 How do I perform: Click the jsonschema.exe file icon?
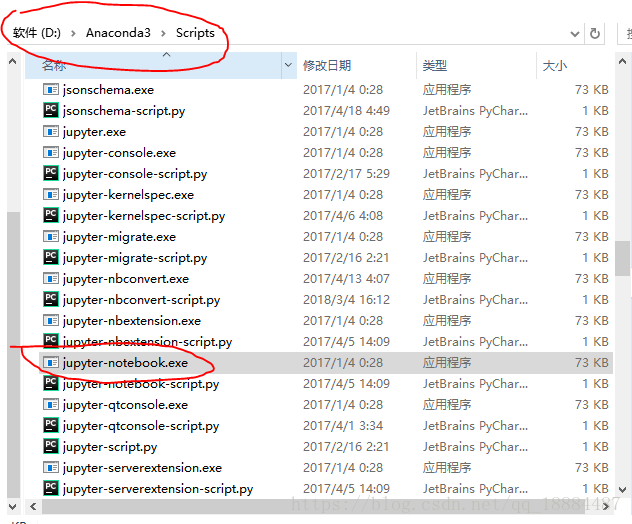click(x=51, y=89)
